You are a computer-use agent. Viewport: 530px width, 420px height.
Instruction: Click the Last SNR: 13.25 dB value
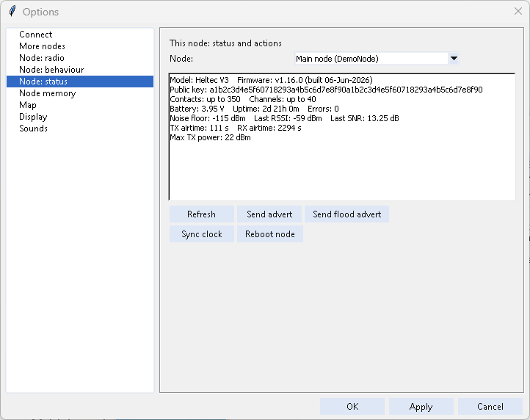click(365, 118)
